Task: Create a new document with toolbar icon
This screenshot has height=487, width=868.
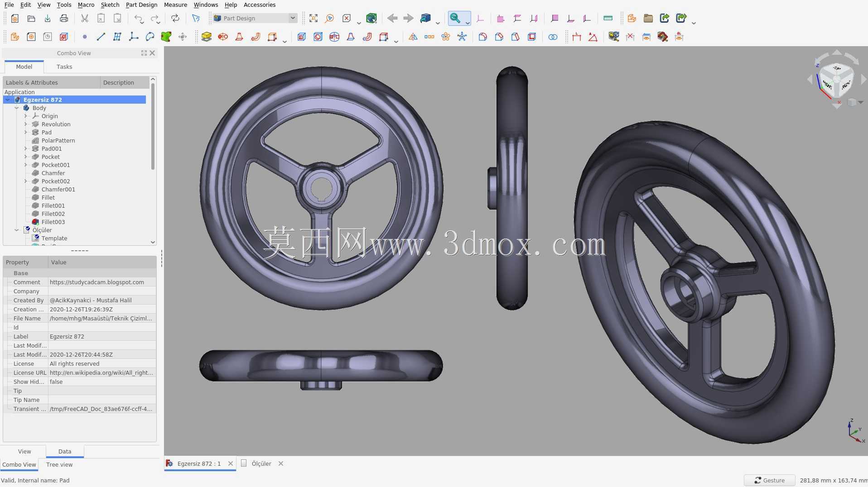Action: click(x=14, y=18)
